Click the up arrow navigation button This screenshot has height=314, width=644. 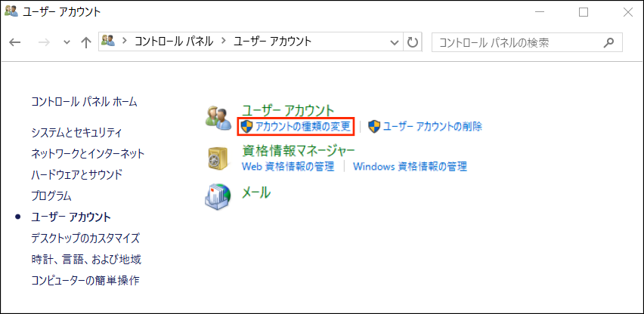[86, 42]
